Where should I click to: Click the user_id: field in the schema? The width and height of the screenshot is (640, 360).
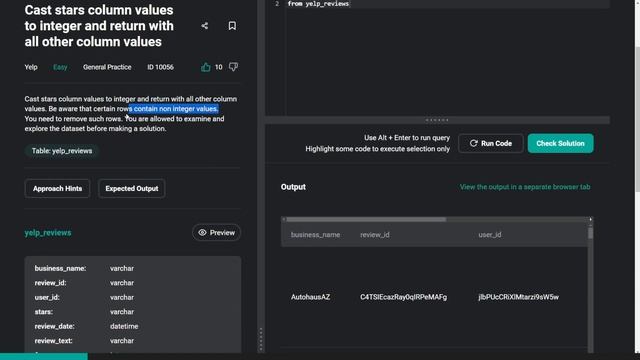[x=47, y=298]
